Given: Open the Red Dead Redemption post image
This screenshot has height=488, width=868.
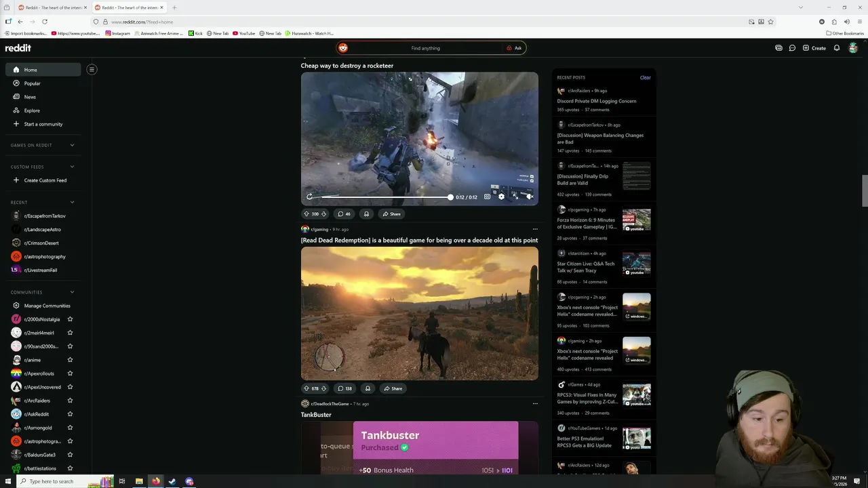Looking at the screenshot, I should [x=420, y=313].
